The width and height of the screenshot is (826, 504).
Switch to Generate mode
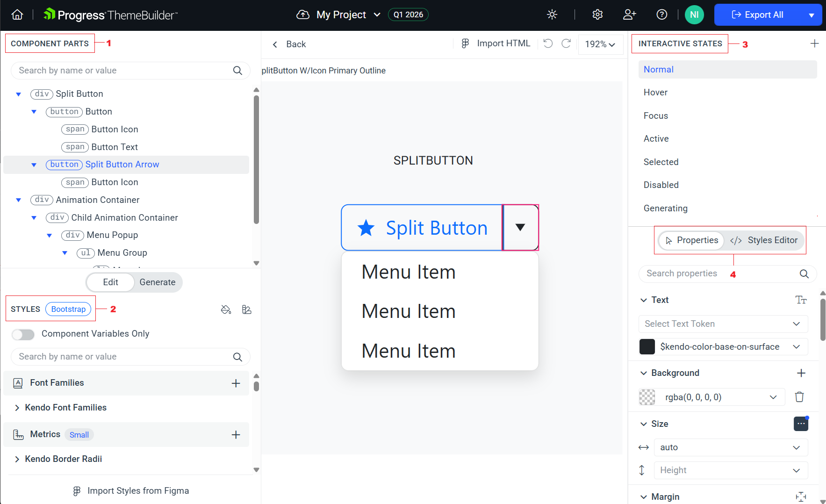click(x=157, y=282)
